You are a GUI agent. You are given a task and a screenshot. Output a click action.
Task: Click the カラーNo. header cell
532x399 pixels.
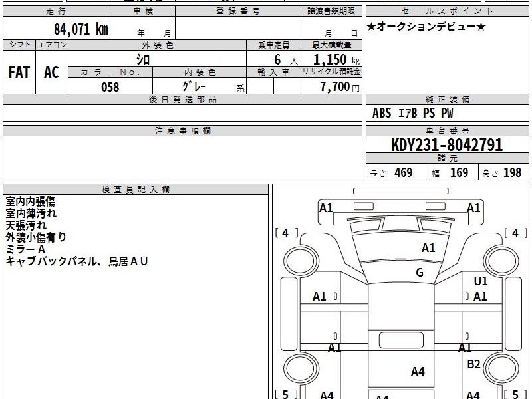coord(110,72)
